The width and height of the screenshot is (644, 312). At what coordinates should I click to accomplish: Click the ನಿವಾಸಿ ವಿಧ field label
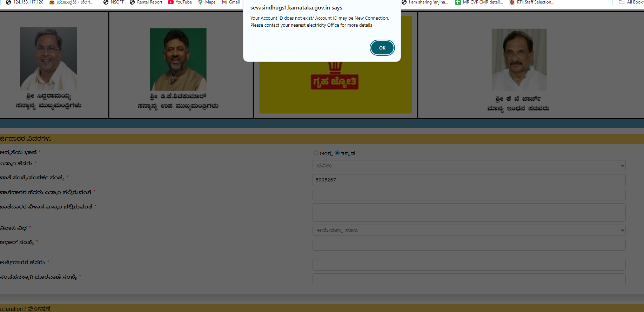pos(13,228)
